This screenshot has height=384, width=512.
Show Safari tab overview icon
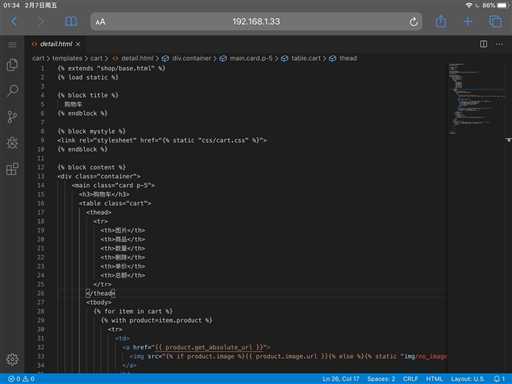pos(496,22)
